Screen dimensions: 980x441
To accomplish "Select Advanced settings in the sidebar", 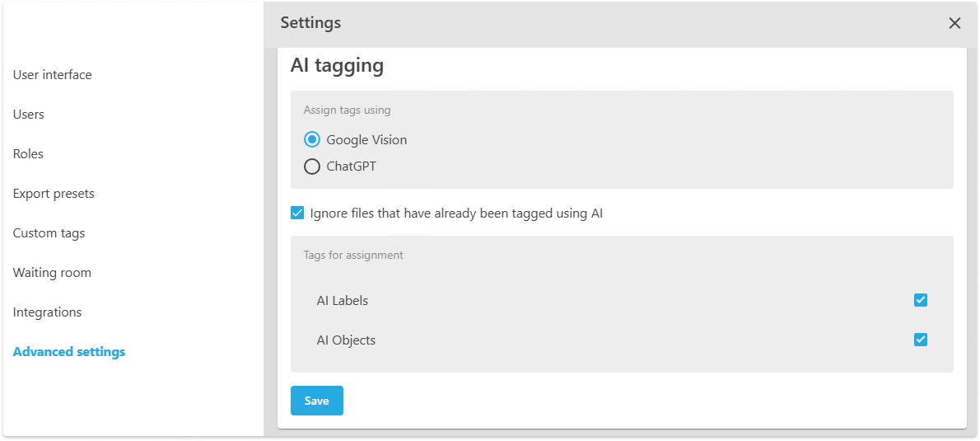I will pos(69,352).
